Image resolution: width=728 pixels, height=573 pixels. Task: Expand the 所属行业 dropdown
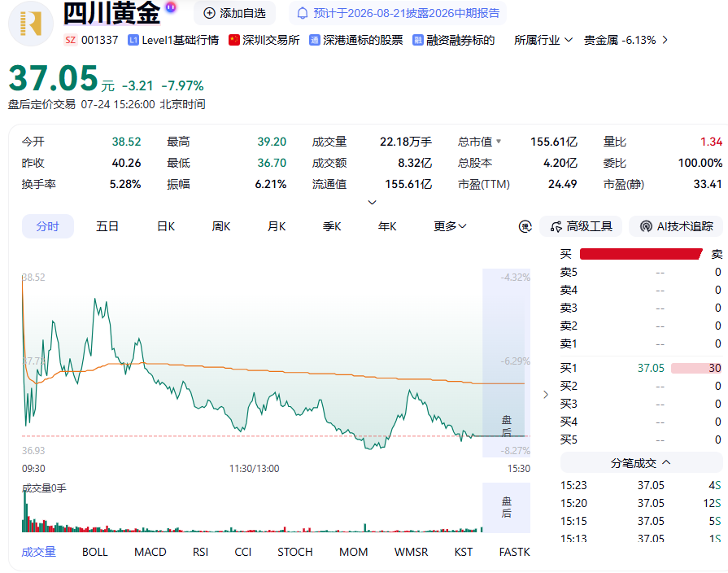[543, 40]
